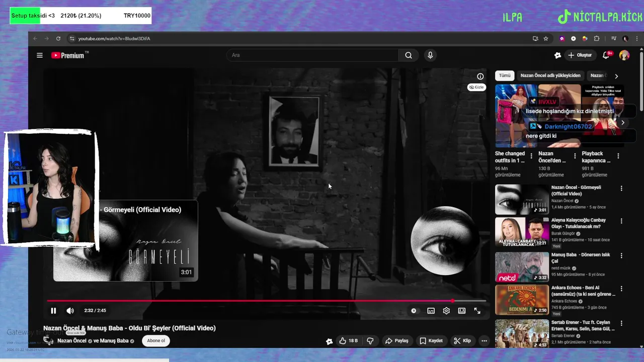Focus the Ara search field
The image size is (644, 362).
[313, 55]
